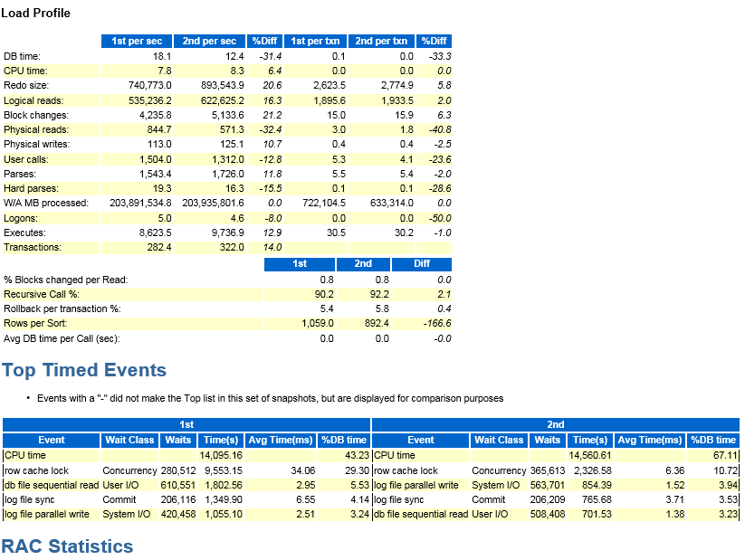
Task: Click the '1st per txn' column header
Action: click(x=316, y=42)
